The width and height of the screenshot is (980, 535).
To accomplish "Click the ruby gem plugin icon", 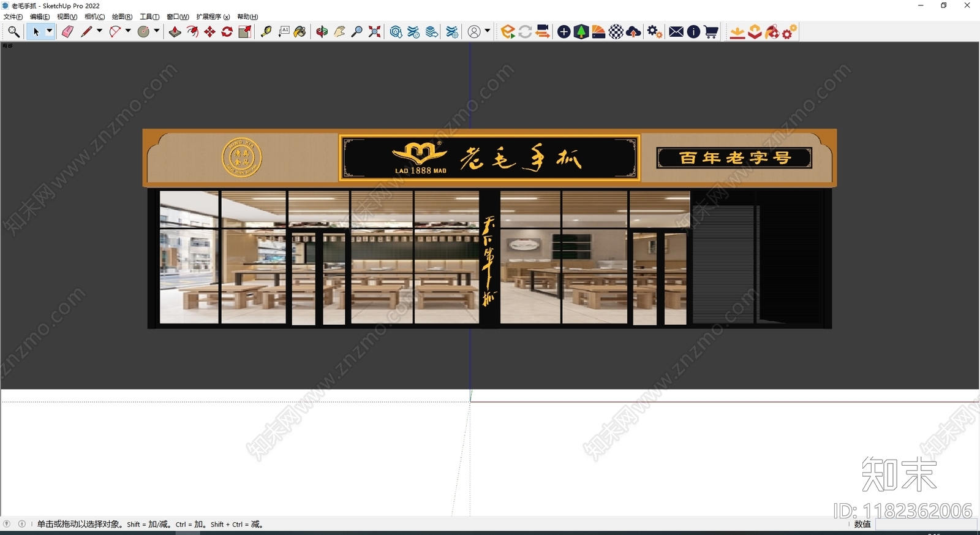I will (x=772, y=32).
